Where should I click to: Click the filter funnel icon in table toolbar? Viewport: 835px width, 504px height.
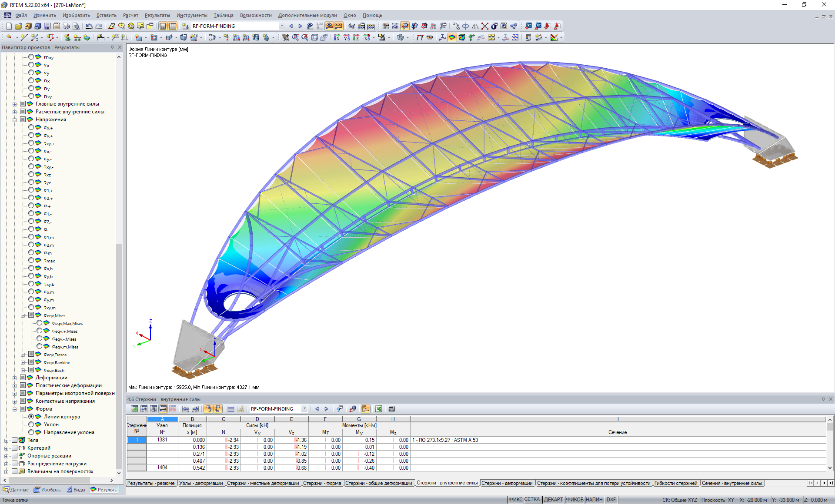[x=340, y=409]
